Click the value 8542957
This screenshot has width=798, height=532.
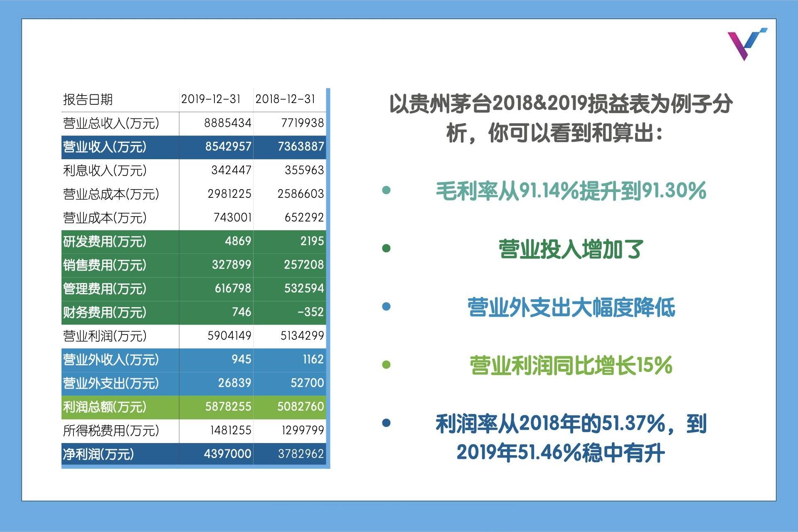click(228, 147)
